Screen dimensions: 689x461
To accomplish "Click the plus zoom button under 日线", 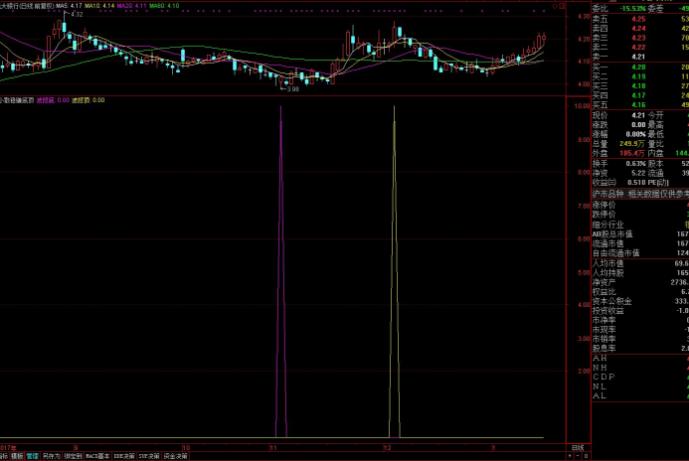I will click(x=570, y=457).
